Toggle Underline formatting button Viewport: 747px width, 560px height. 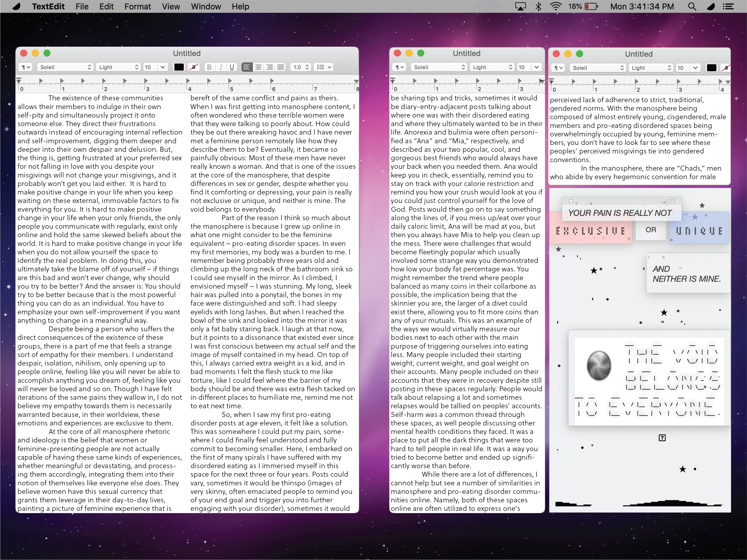(x=232, y=67)
